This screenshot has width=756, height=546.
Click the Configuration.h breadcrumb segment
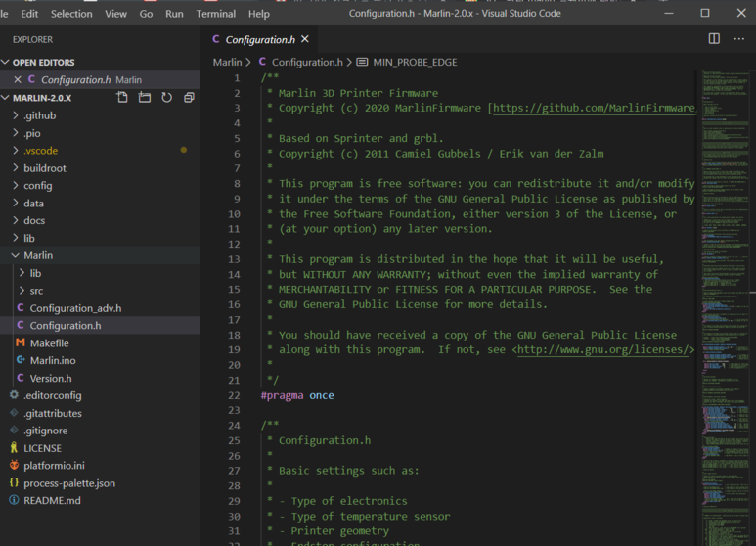click(x=307, y=62)
